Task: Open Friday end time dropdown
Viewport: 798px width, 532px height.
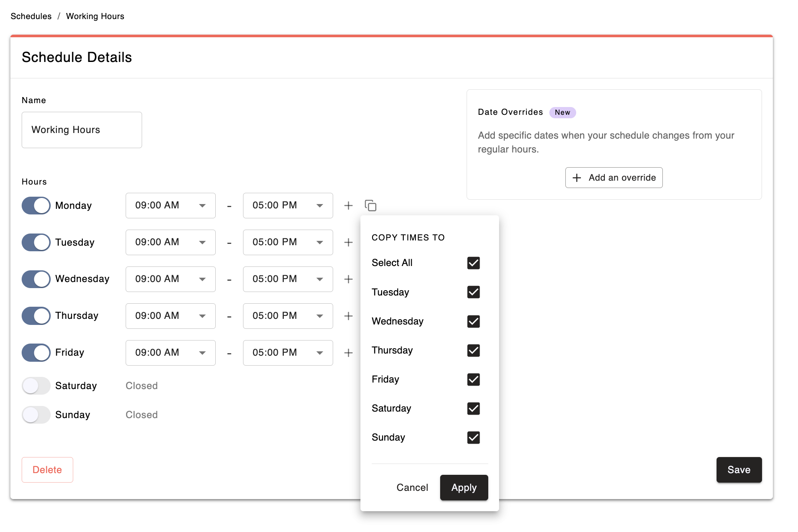Action: coord(288,353)
